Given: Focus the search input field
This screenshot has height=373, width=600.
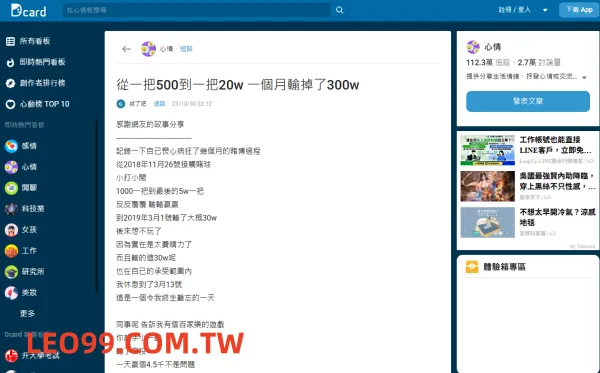Looking at the screenshot, I should pos(197,10).
